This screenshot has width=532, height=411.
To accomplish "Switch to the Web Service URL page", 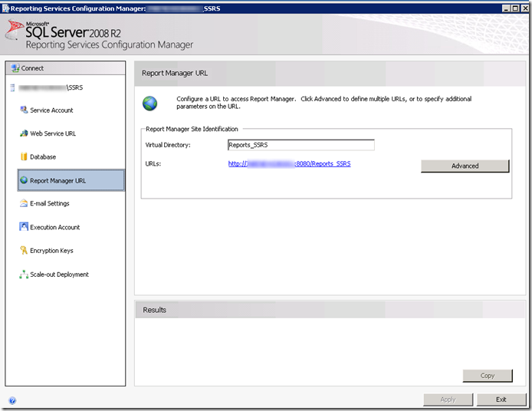I will (x=53, y=133).
